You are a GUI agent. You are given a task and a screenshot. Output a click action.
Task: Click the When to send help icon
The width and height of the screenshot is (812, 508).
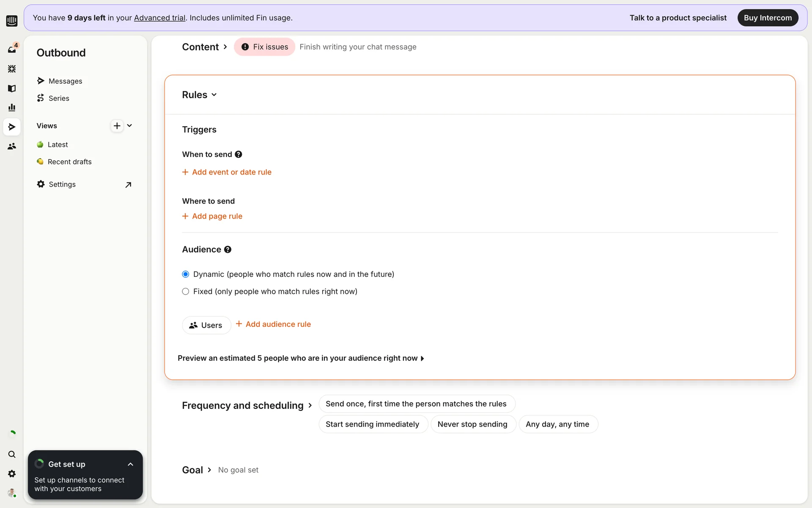[239, 155]
